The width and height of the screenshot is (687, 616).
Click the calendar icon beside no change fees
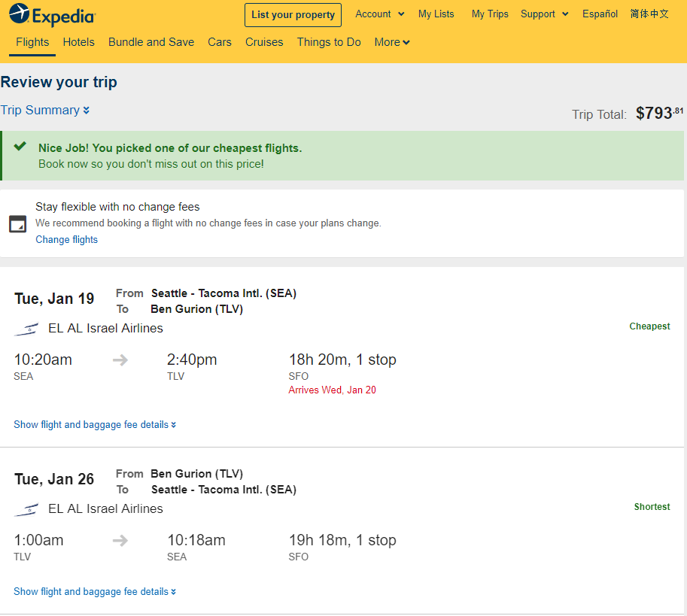18,223
